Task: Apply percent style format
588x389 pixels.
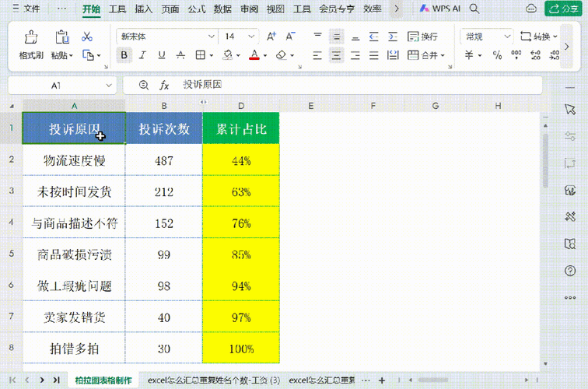Action: (497, 55)
